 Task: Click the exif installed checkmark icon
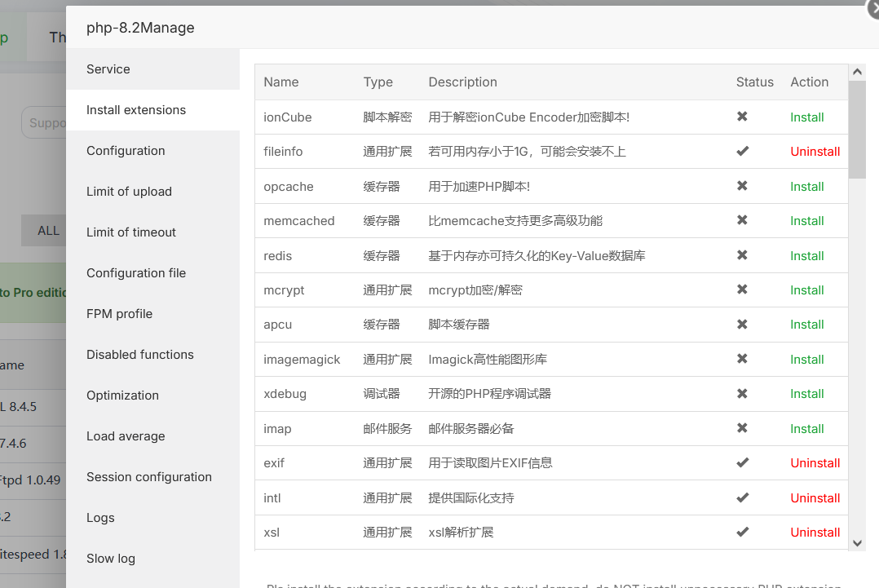[742, 462]
